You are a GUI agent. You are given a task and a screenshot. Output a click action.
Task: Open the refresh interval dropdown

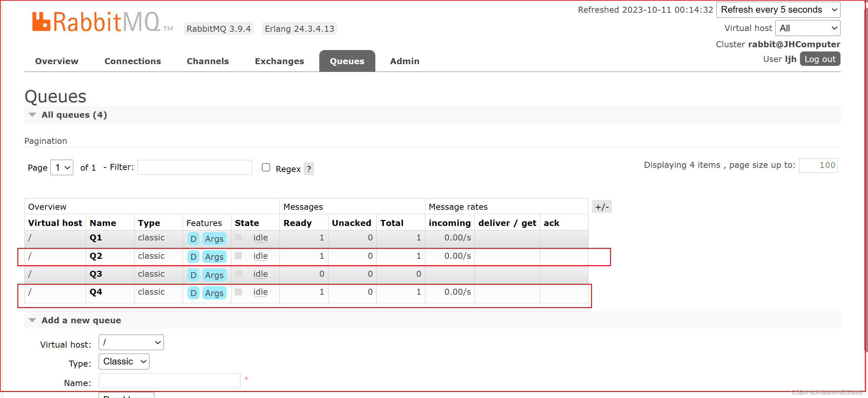click(778, 10)
